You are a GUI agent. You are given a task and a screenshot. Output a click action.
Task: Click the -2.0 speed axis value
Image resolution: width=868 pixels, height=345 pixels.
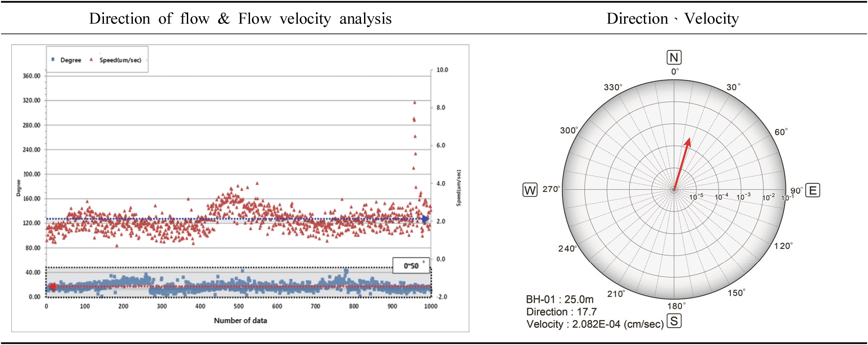pos(442,297)
